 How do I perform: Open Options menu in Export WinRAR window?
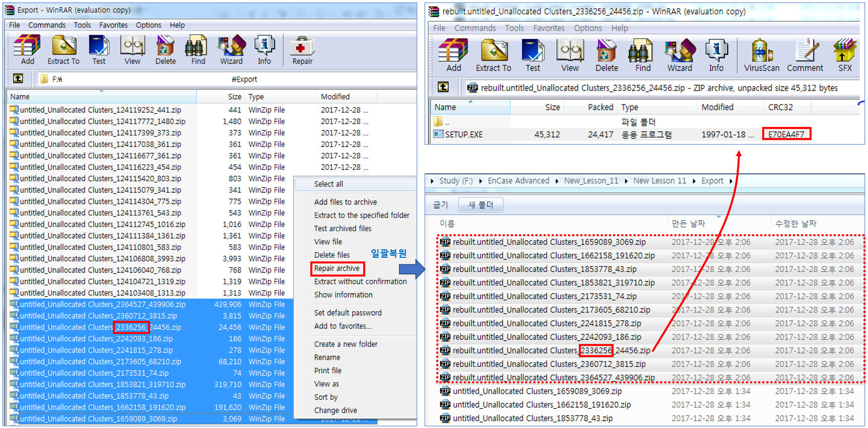[x=149, y=25]
